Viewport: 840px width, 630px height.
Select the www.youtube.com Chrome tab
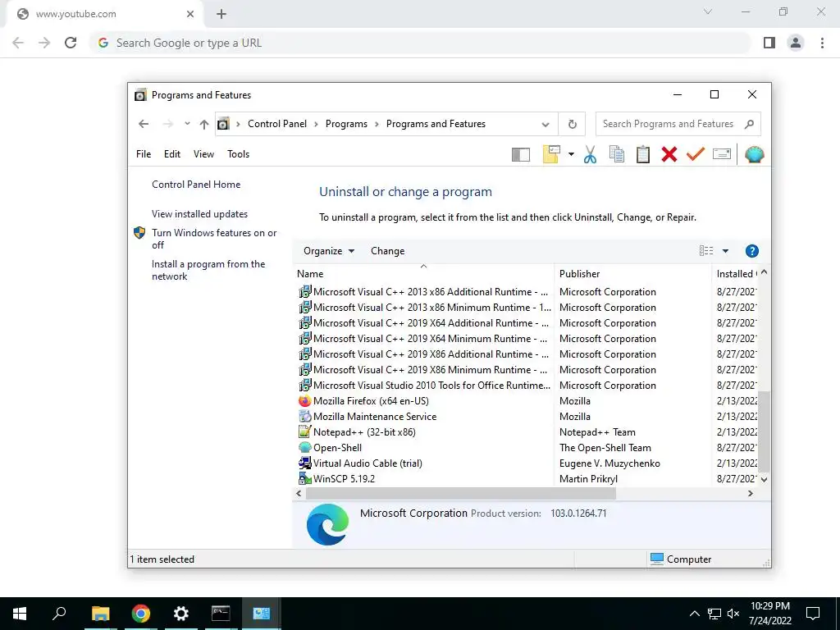[104, 15]
